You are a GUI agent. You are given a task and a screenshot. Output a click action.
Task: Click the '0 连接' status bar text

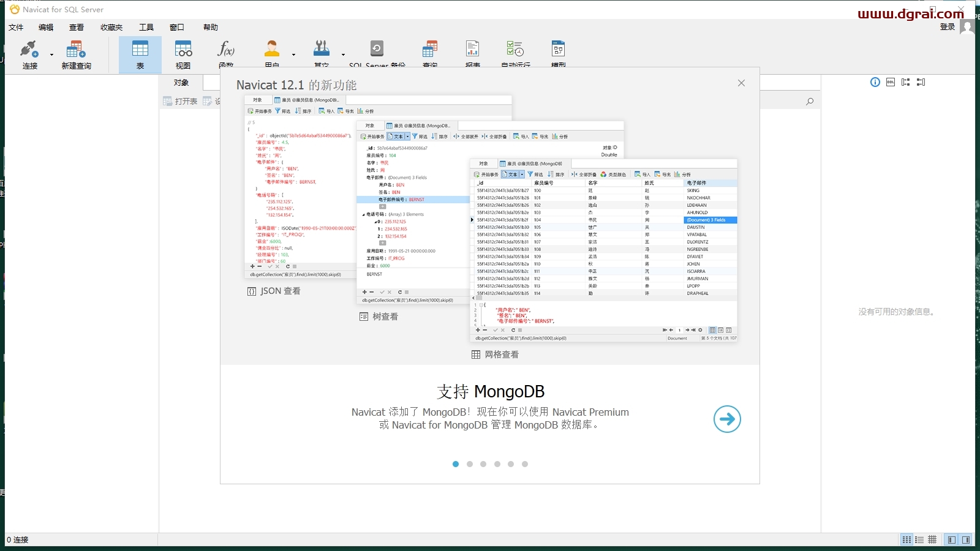(18, 540)
